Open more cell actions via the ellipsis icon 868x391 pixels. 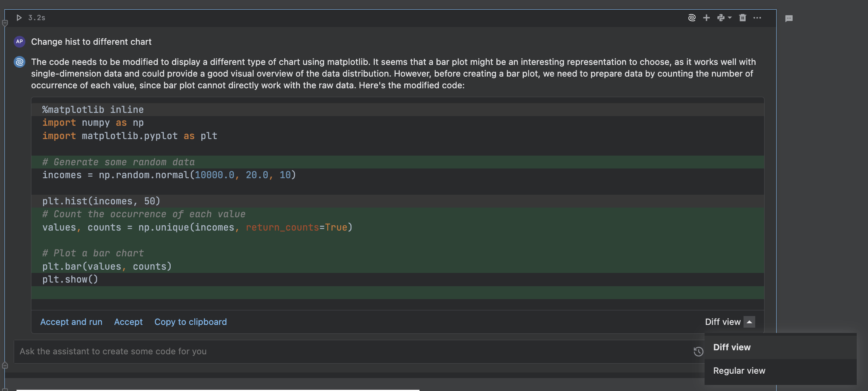[x=757, y=18]
